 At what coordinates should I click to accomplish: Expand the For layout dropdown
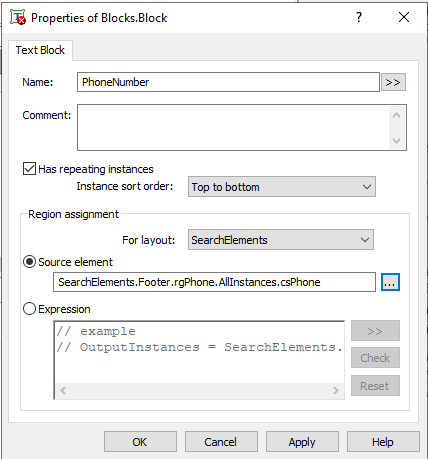[x=281, y=240]
